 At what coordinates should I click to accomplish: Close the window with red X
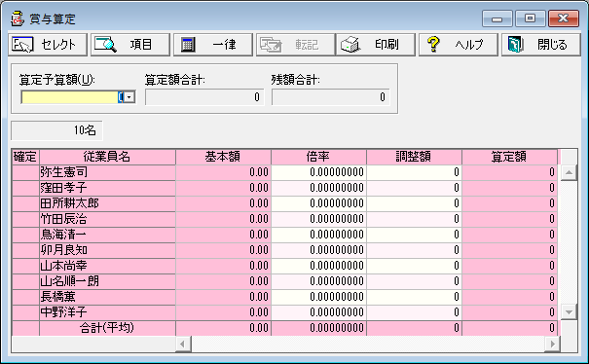[x=563, y=18]
